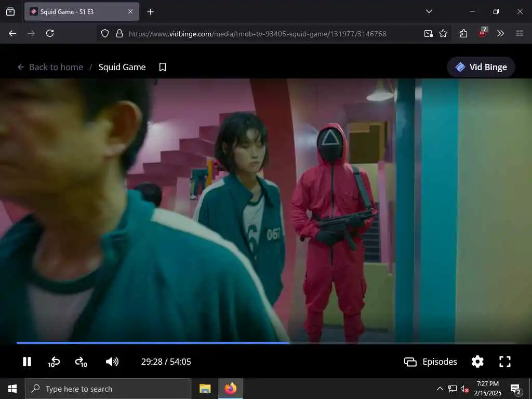Show hidden system tray icons
Screen dimensions: 532x399
point(440,389)
